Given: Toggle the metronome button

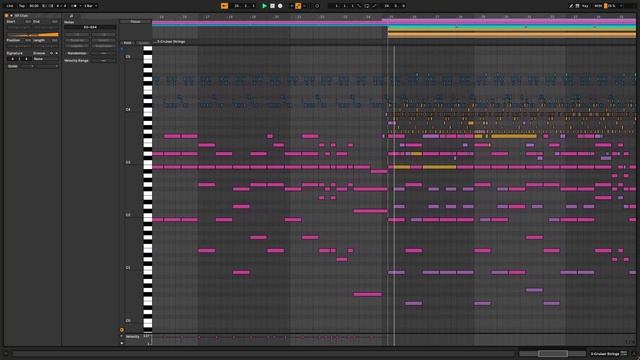Looking at the screenshot, I should [74, 6].
